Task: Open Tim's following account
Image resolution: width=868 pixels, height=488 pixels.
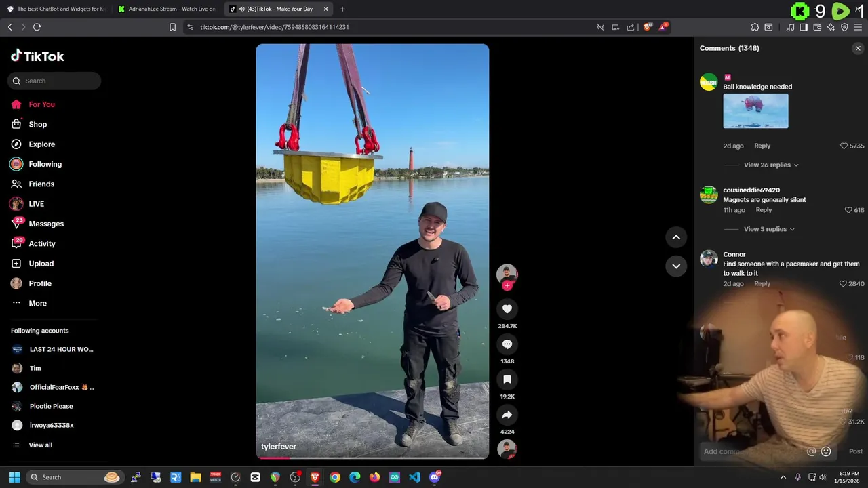Action: pyautogui.click(x=35, y=368)
